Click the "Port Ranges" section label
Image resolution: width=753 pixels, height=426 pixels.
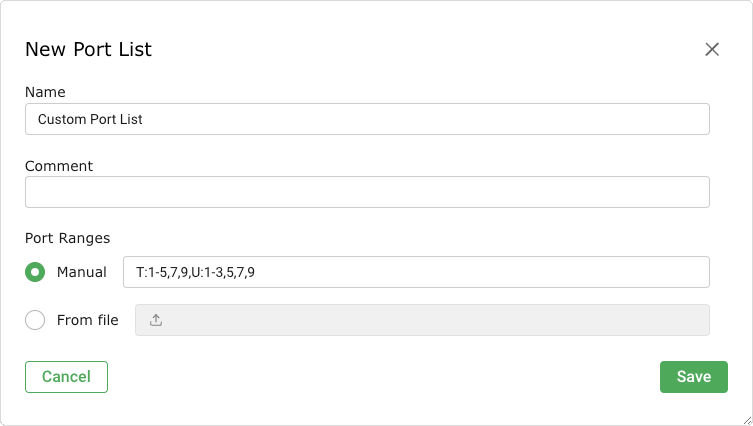[67, 238]
